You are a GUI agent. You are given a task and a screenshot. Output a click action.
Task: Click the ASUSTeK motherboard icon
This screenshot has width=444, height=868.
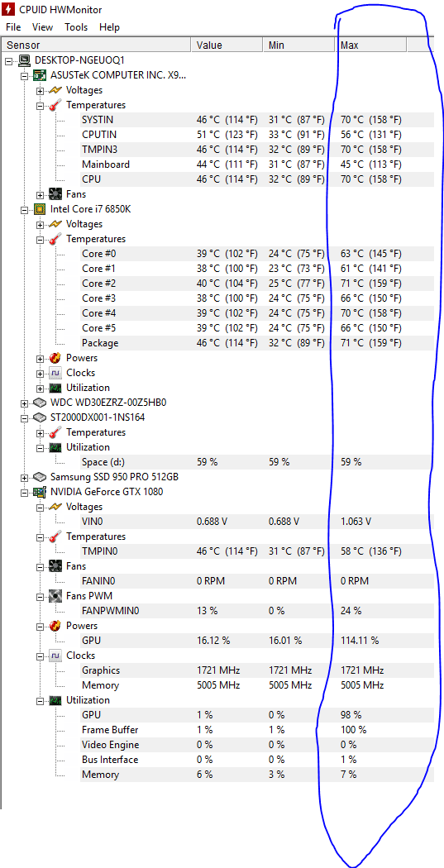click(x=40, y=74)
